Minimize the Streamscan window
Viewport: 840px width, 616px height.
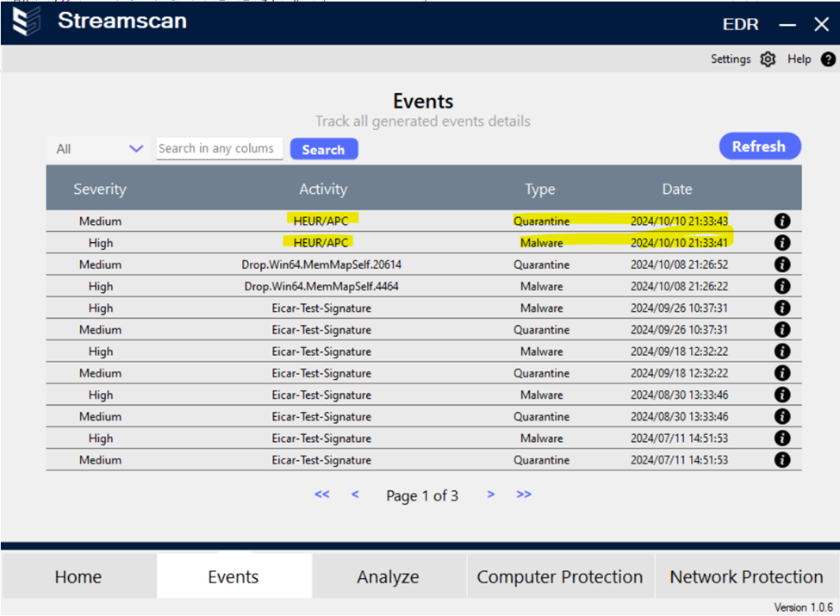pyautogui.click(x=787, y=25)
